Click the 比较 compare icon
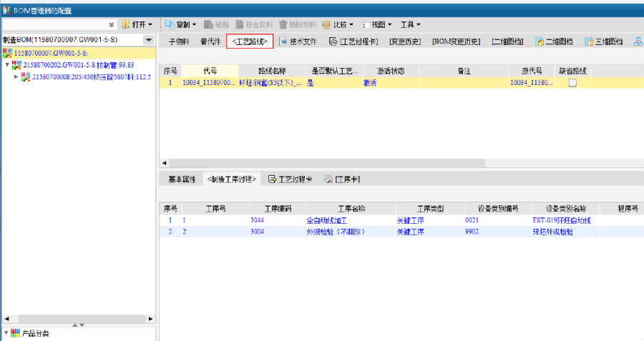 (x=326, y=24)
